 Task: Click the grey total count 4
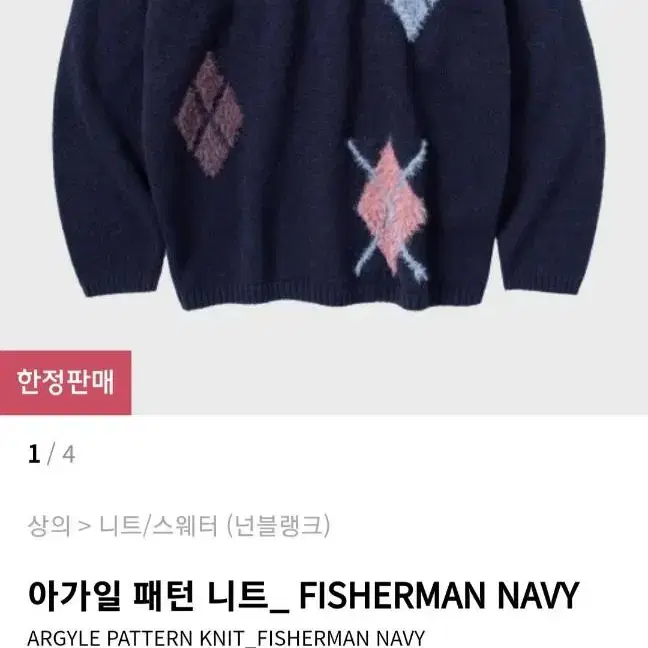click(x=69, y=454)
